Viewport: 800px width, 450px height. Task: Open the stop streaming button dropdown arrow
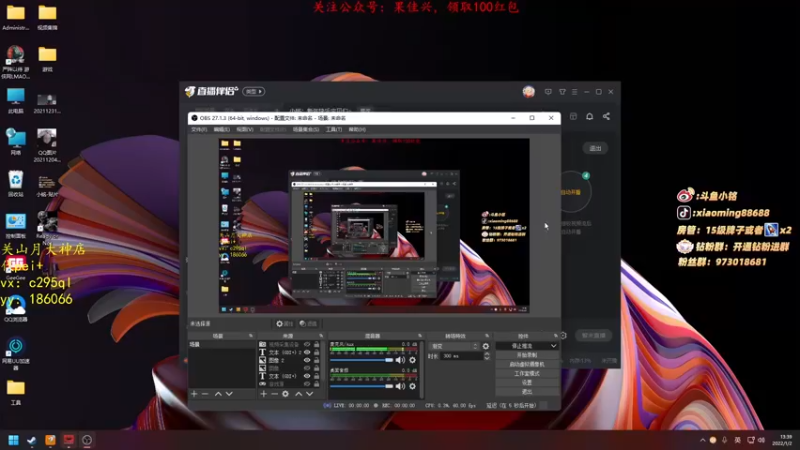pyautogui.click(x=553, y=346)
